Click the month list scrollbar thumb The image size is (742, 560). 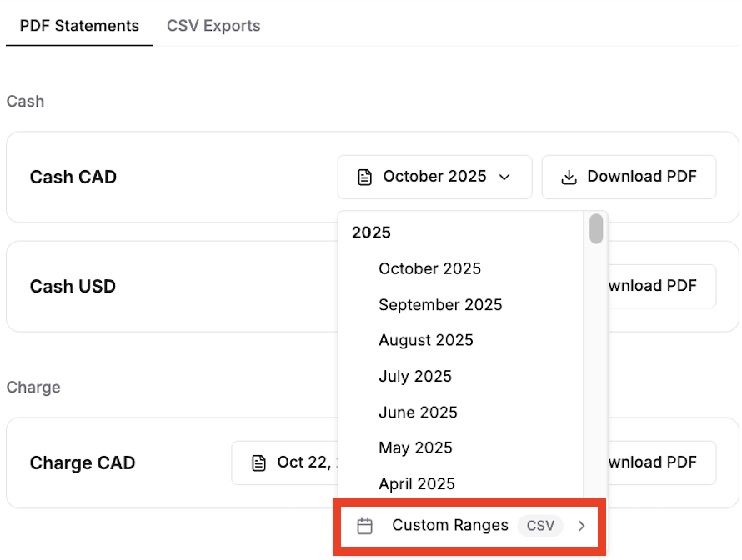click(596, 229)
